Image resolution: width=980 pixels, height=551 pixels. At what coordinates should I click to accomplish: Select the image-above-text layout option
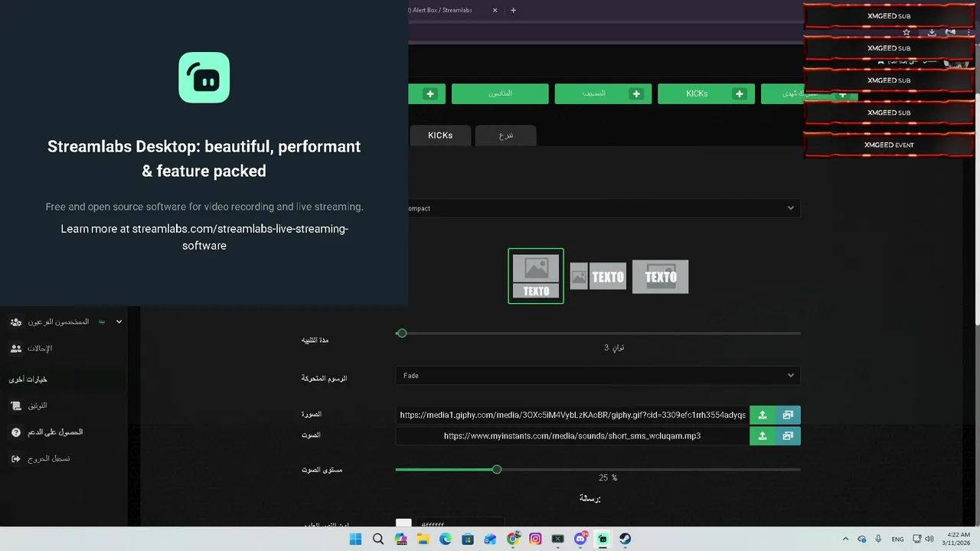click(x=536, y=276)
